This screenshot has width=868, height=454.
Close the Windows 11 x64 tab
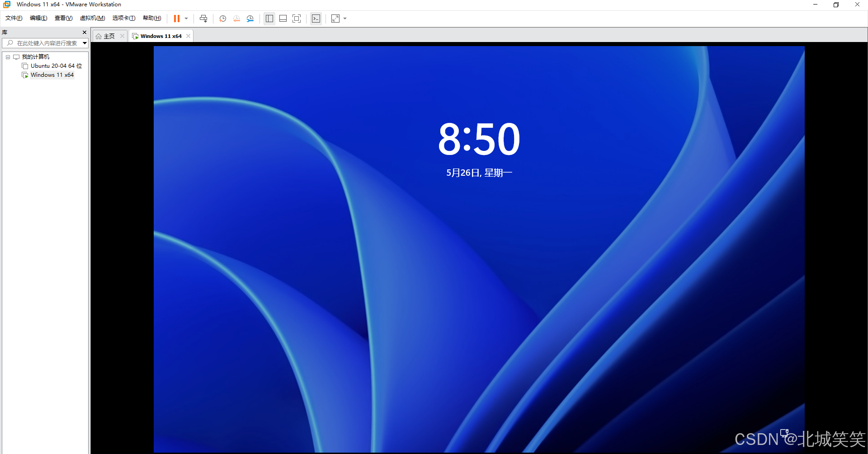pos(188,36)
